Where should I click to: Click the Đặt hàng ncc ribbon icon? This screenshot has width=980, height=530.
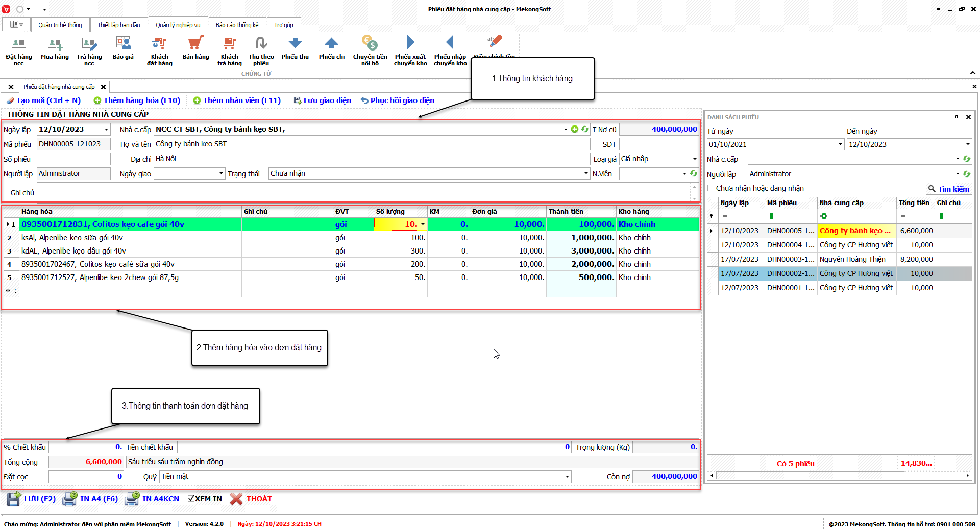[x=18, y=44]
